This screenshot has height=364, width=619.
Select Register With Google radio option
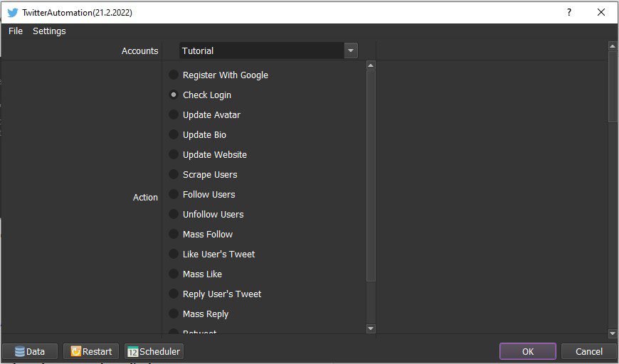(219, 75)
